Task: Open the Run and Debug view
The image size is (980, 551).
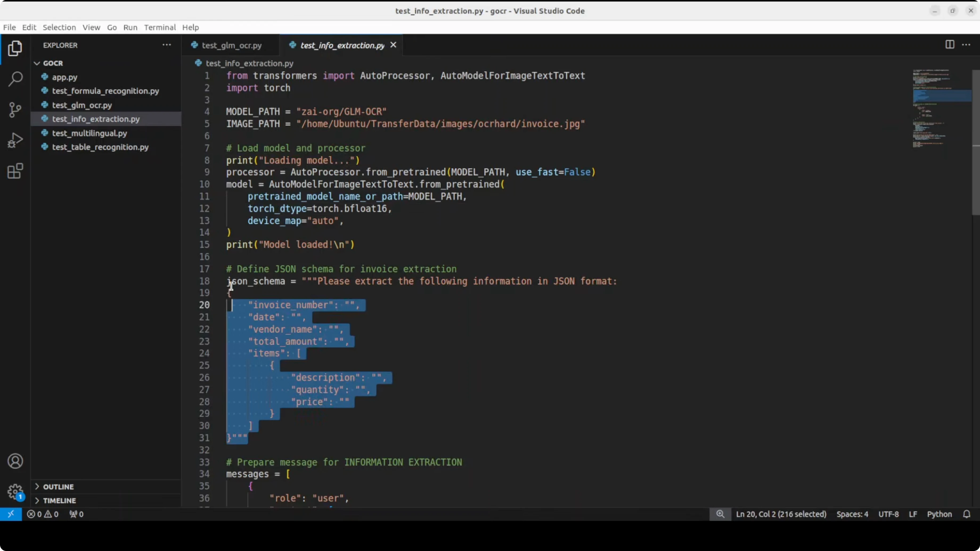Action: tap(15, 140)
